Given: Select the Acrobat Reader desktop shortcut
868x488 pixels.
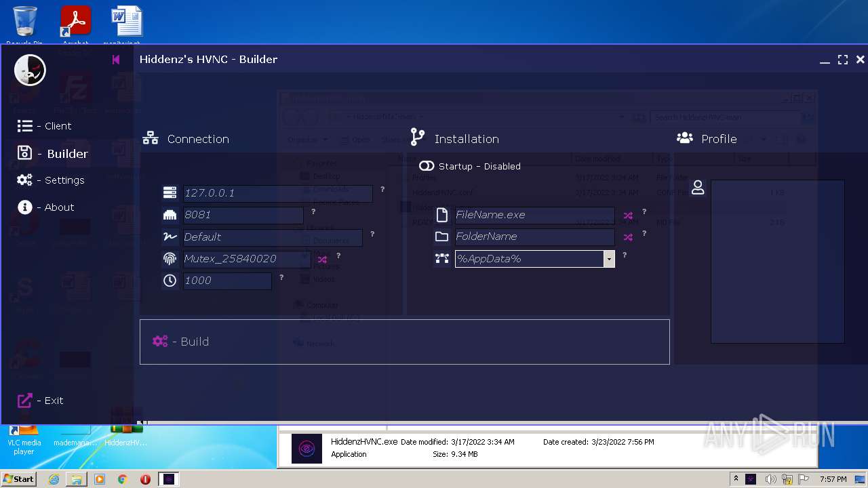Looking at the screenshot, I should point(75,24).
